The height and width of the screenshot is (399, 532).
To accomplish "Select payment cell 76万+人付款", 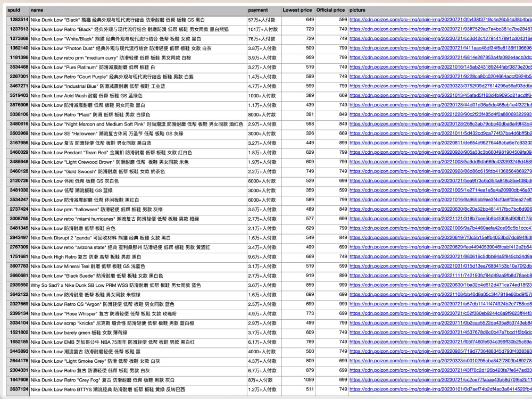I will pyautogui.click(x=264, y=39).
